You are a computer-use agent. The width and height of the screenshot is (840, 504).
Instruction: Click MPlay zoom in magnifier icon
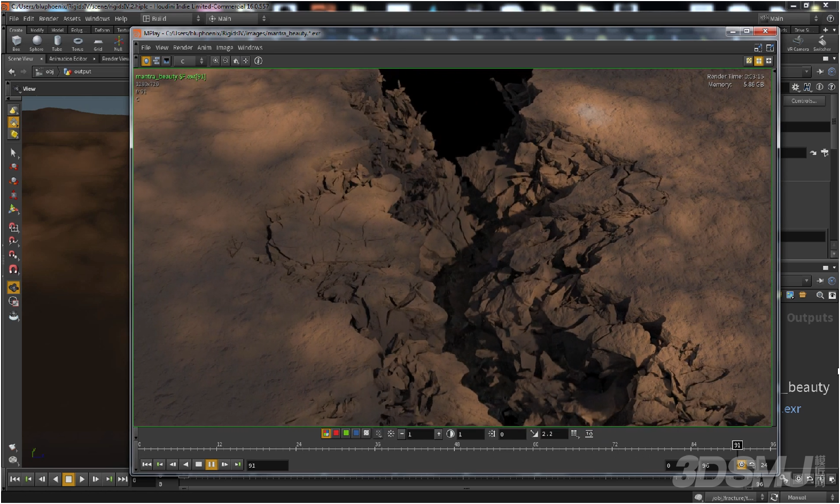point(215,61)
